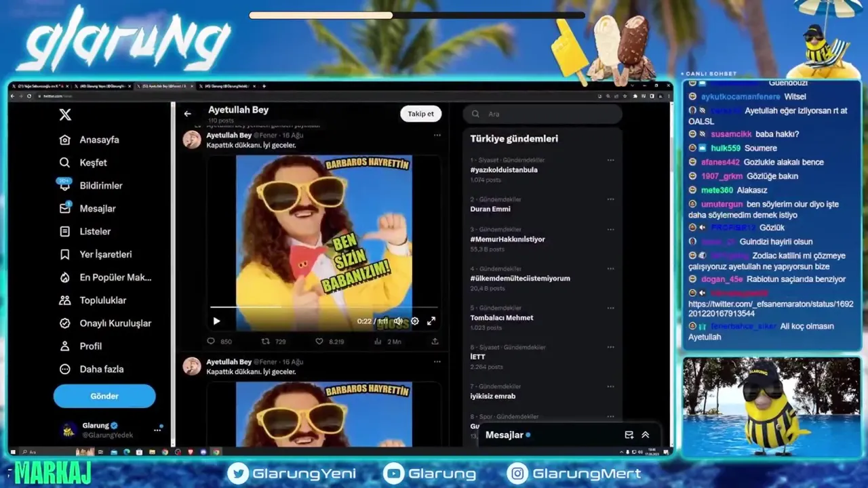Open iyikisiz emrab trend
The height and width of the screenshot is (488, 868).
493,396
